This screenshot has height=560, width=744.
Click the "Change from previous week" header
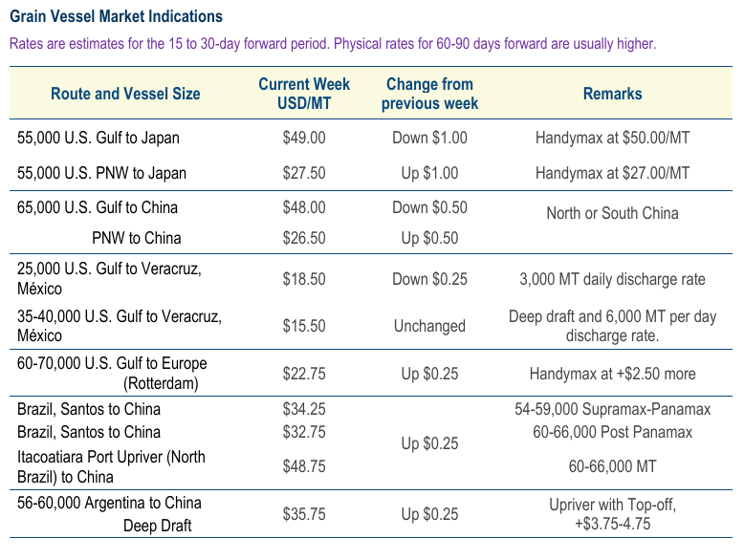tap(429, 94)
